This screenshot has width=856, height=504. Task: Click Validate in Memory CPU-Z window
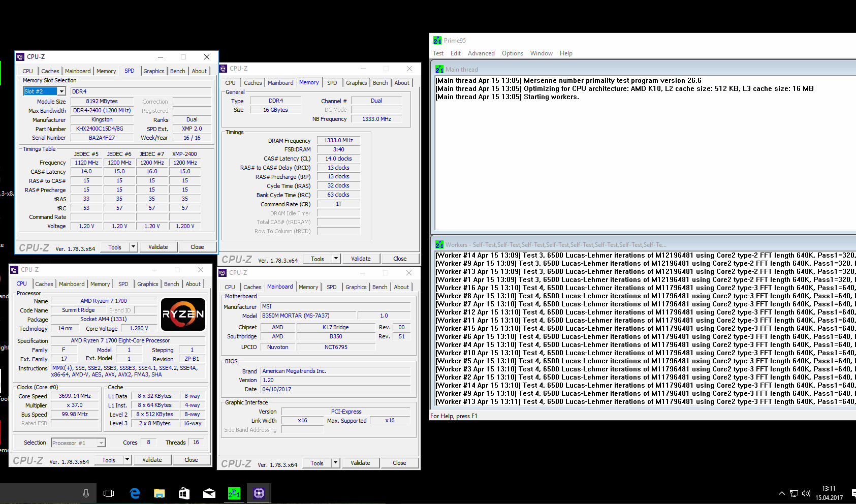click(x=361, y=259)
